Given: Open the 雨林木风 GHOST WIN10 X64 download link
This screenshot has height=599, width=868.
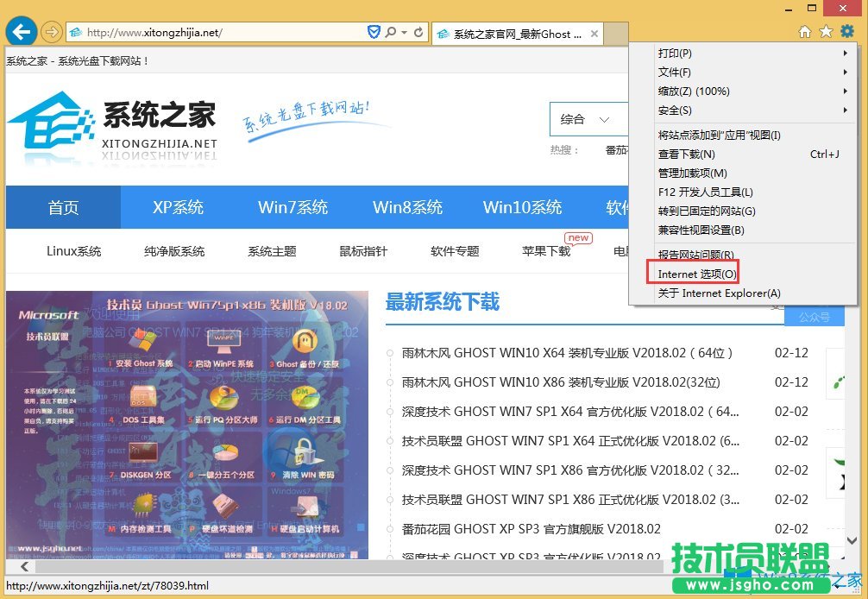Looking at the screenshot, I should click(x=569, y=353).
